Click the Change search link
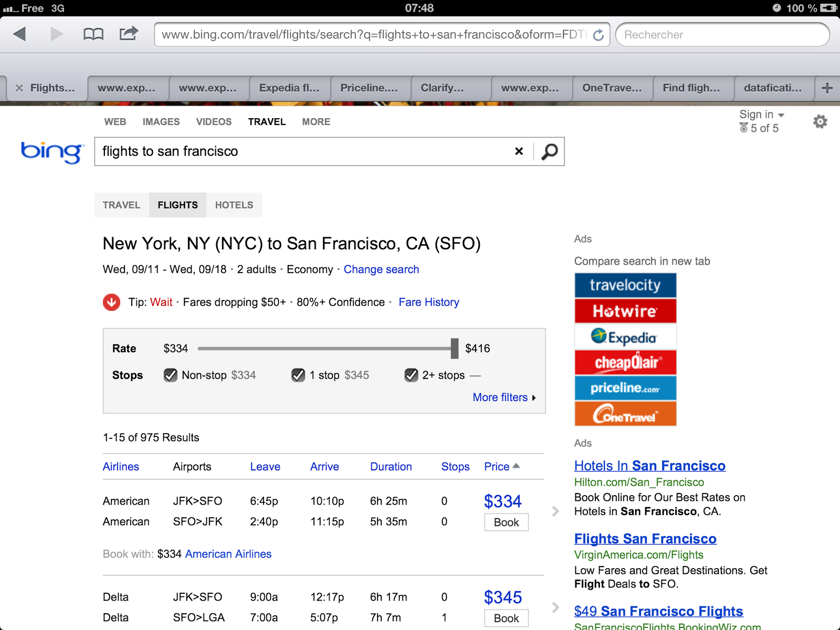840x630 pixels. point(382,269)
